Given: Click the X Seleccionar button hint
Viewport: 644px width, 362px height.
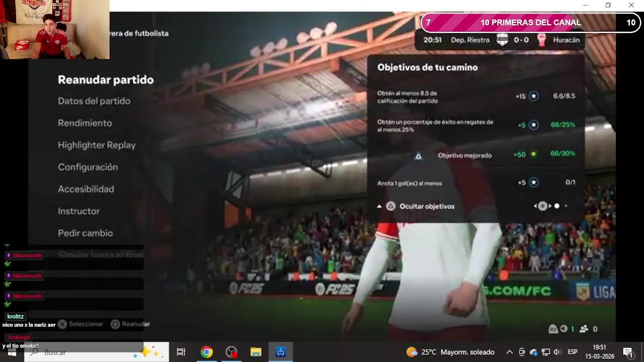Looking at the screenshot, I should tap(80, 324).
